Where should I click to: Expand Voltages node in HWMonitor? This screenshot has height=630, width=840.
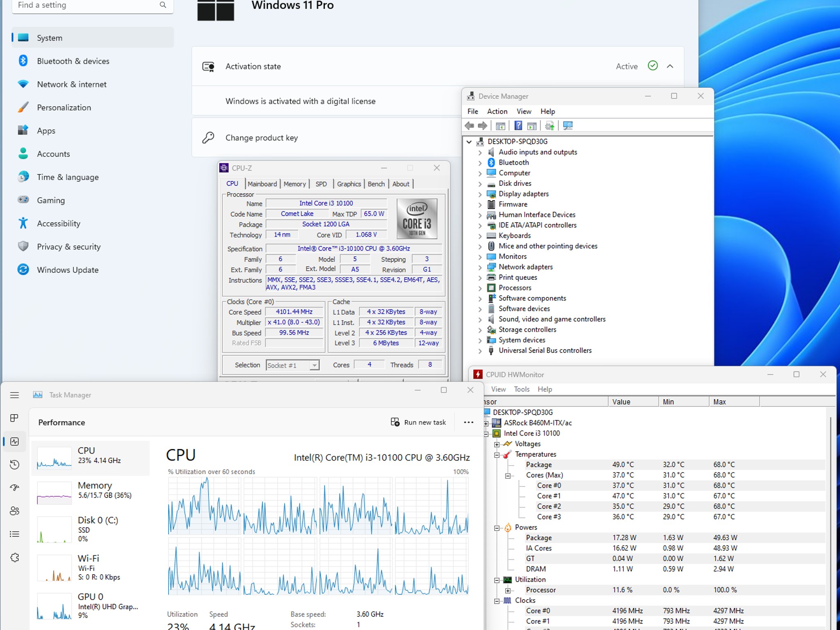pos(497,444)
